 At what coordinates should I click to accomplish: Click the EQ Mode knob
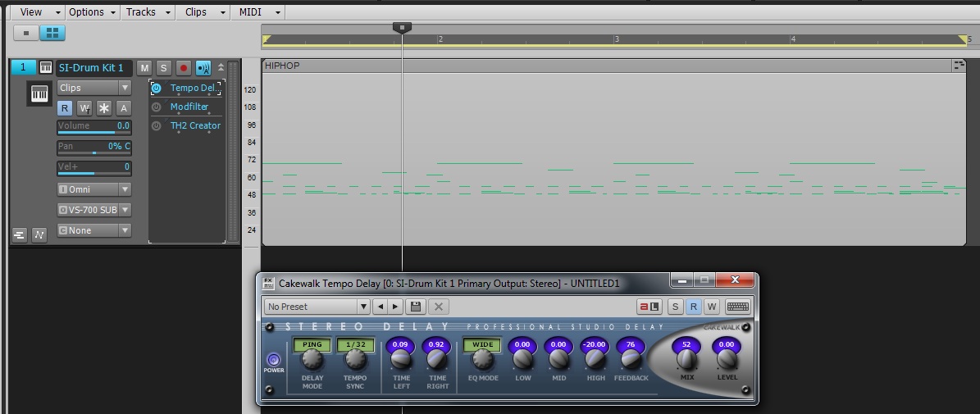coord(482,359)
